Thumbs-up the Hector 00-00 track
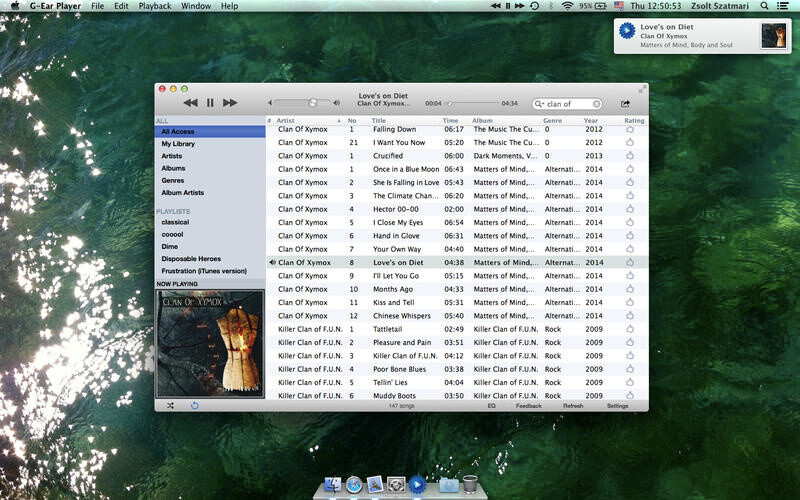The height and width of the screenshot is (500, 800). 630,209
